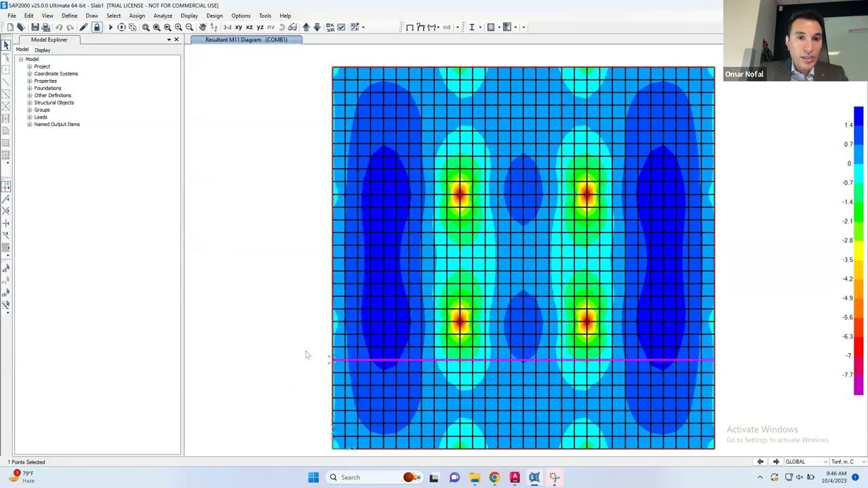This screenshot has width=868, height=488.
Task: Click the Pan hand tool icon
Action: [x=203, y=27]
